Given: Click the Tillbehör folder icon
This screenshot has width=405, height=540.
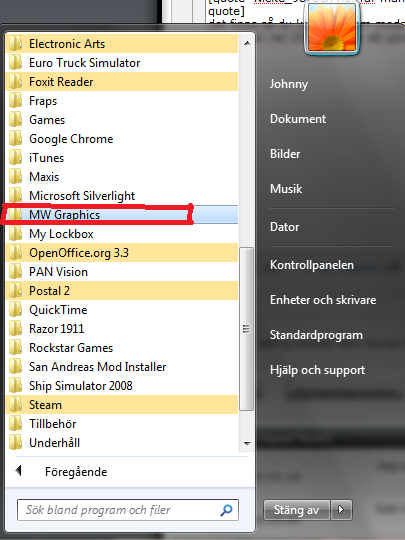Looking at the screenshot, I should tap(15, 424).
